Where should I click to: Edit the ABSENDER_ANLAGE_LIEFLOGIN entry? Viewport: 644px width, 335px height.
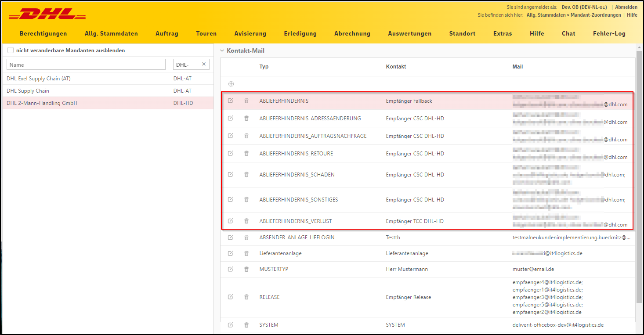click(231, 238)
